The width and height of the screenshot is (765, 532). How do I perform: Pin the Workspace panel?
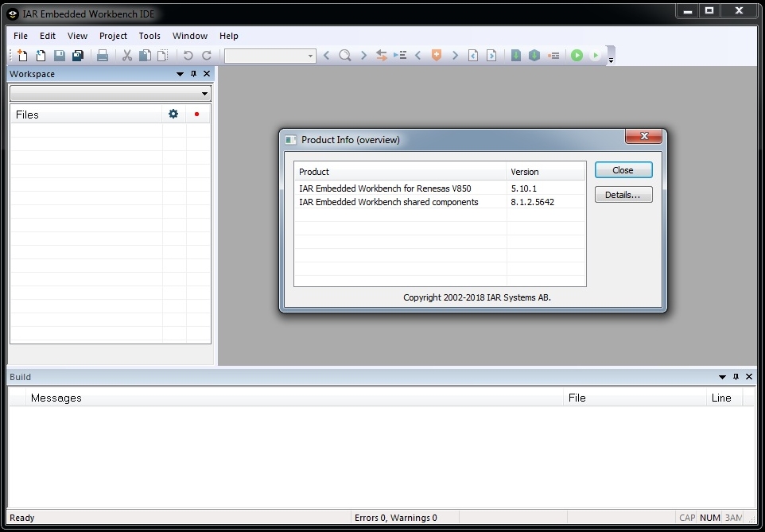click(193, 74)
